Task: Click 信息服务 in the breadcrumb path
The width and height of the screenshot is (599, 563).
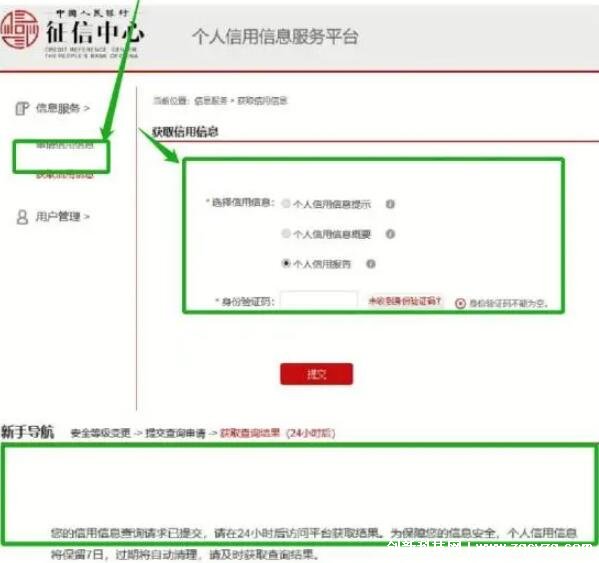Action: point(210,101)
